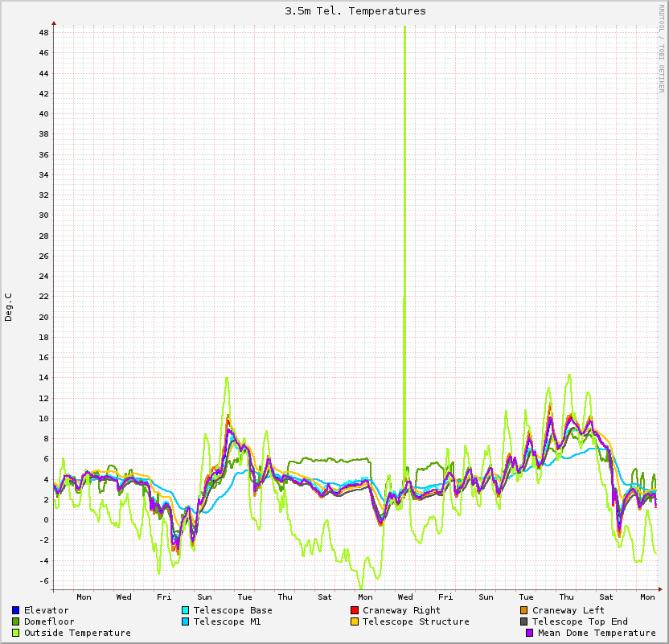Click the "Deg.C" y-axis label
669x644 pixels.
pyautogui.click(x=10, y=307)
